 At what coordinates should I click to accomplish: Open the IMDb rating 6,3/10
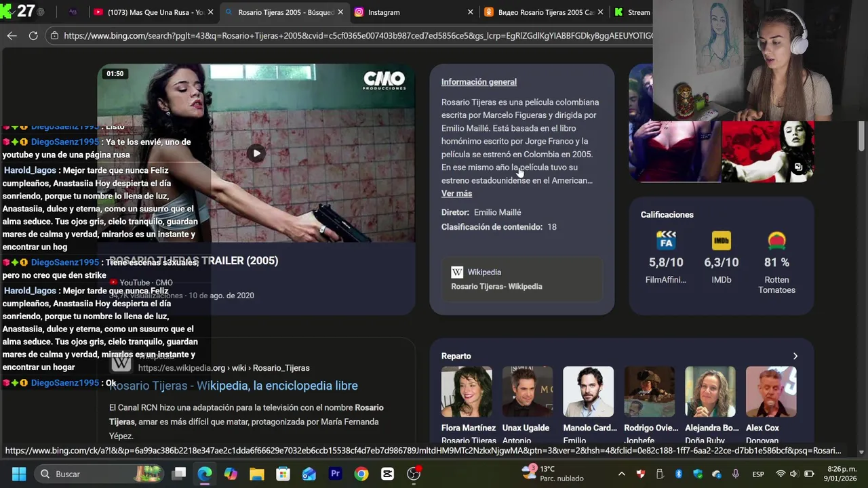[722, 258]
